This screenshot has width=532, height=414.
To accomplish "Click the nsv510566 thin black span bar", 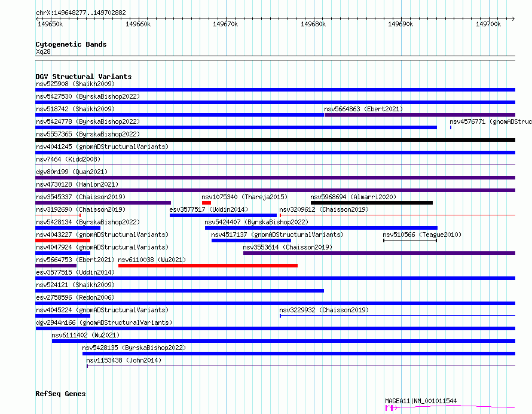I will point(410,241).
